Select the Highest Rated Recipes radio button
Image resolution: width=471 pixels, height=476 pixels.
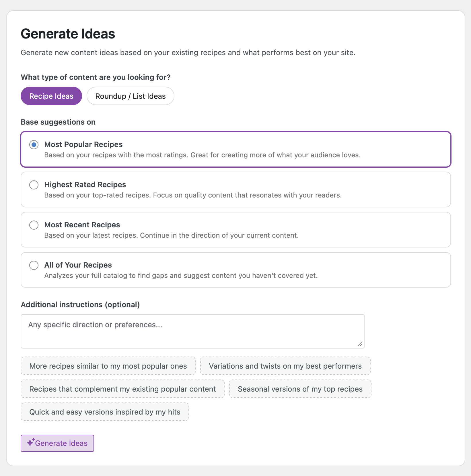(x=34, y=185)
